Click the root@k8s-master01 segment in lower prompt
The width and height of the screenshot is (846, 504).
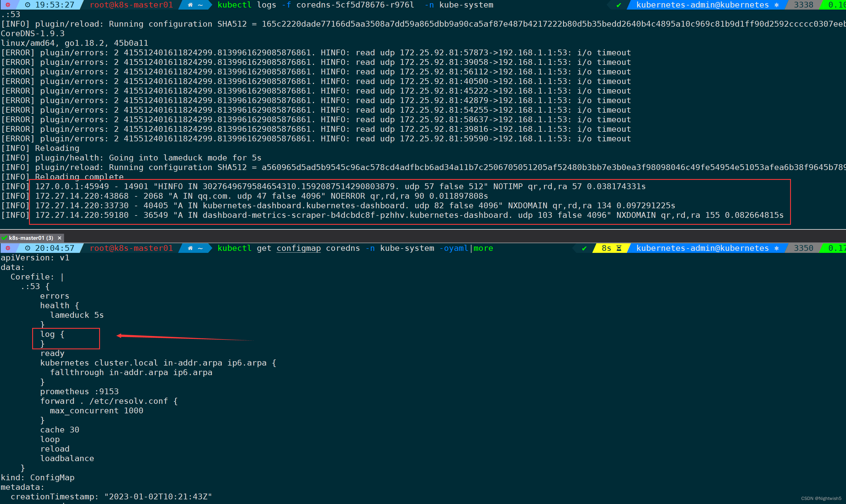click(x=131, y=248)
